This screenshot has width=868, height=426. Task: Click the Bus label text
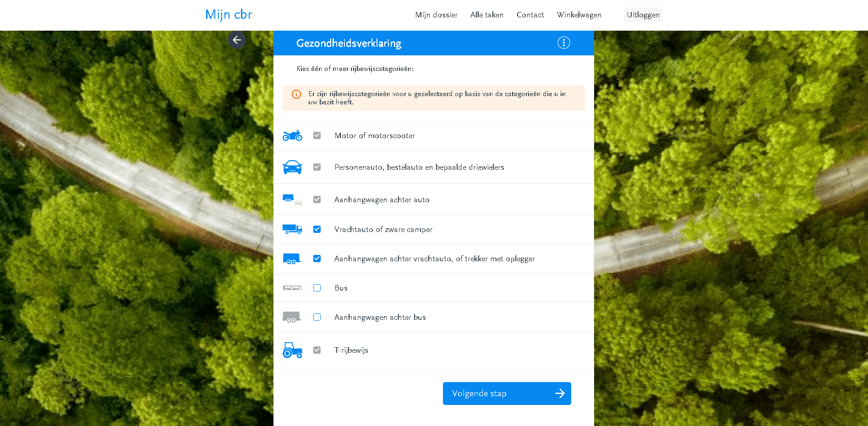(341, 288)
